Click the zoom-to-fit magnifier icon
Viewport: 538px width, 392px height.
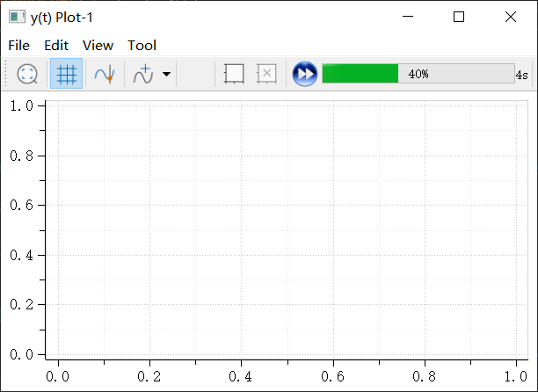coord(28,74)
